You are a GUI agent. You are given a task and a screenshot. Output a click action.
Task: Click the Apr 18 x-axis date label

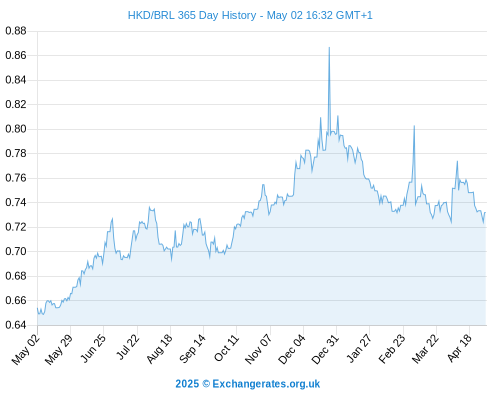[459, 348]
